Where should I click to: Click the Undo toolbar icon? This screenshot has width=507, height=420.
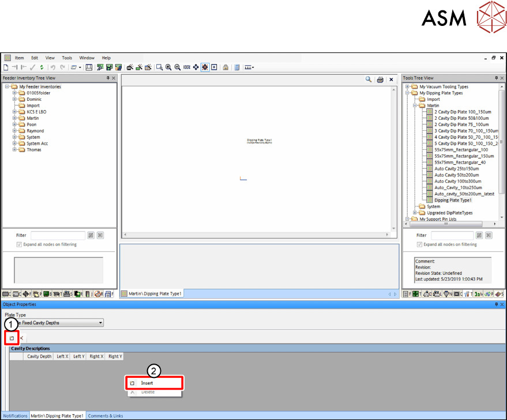pyautogui.click(x=52, y=67)
